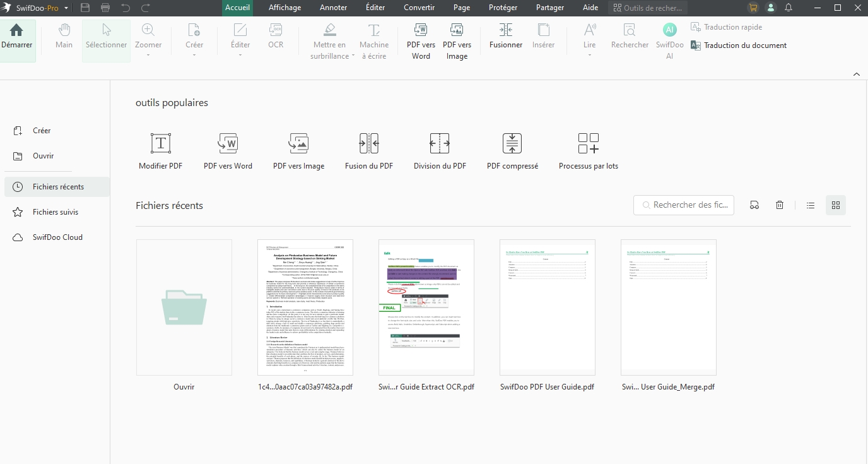
Task: Click the undo arrow in title bar
Action: pos(126,8)
